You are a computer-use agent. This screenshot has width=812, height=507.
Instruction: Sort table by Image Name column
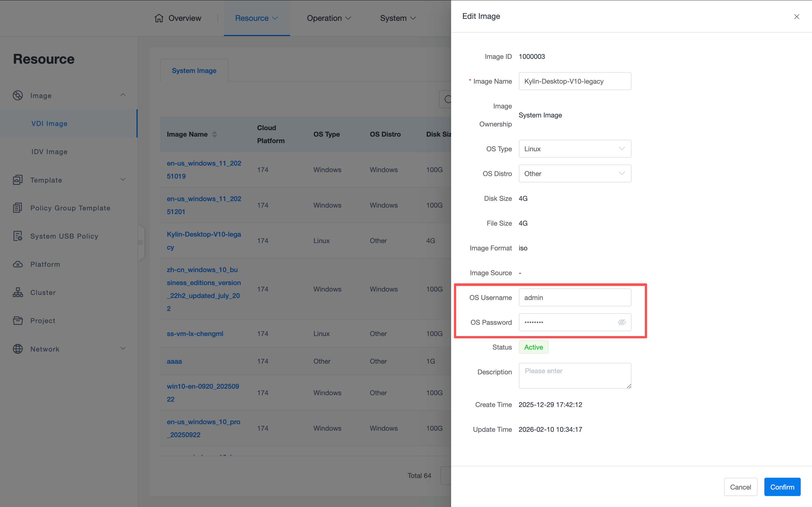pos(214,134)
